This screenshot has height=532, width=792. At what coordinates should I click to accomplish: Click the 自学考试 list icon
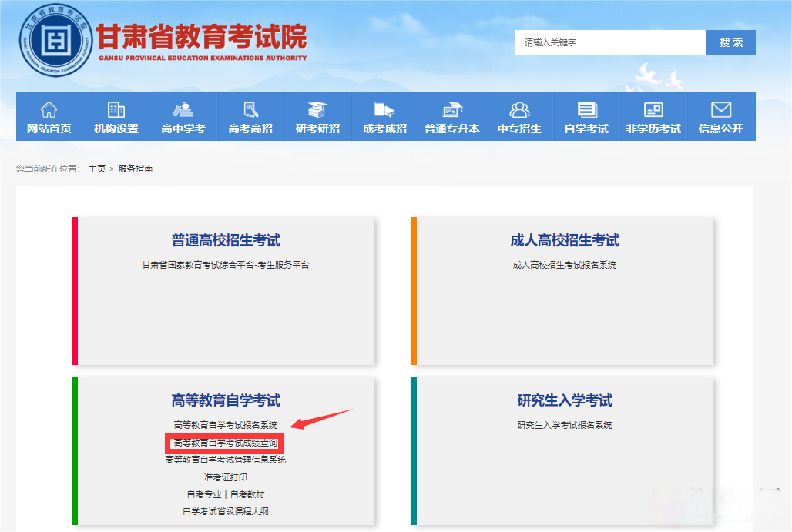(x=587, y=109)
